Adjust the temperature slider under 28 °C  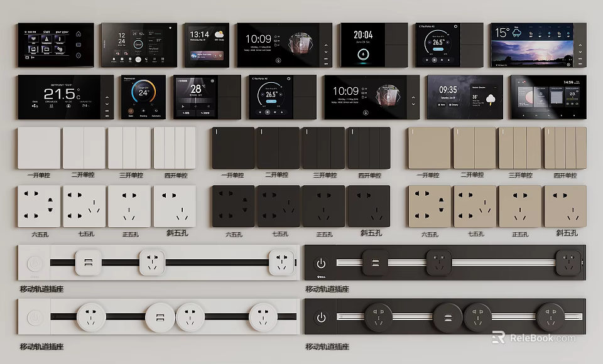[x=196, y=100]
